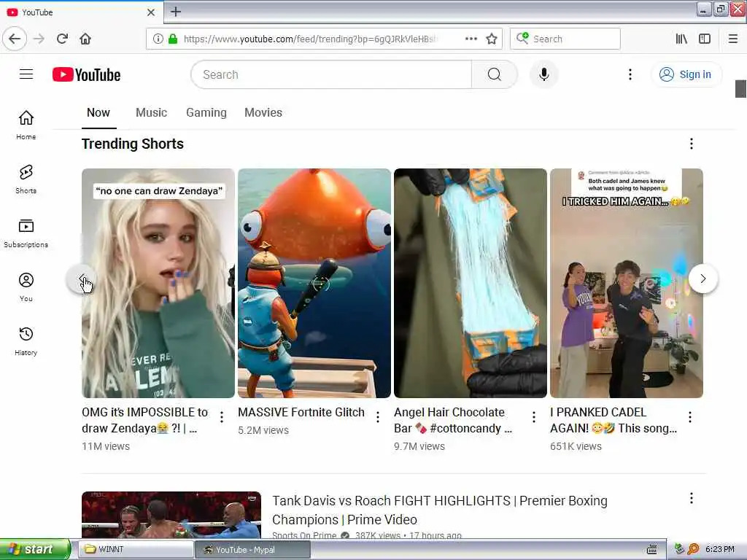Switch to the Movies tab

click(263, 113)
